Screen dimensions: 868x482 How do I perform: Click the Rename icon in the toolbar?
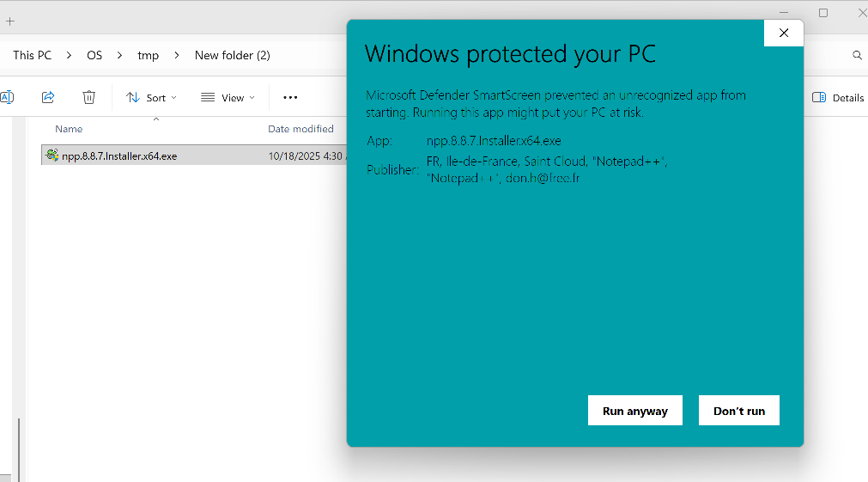6,97
